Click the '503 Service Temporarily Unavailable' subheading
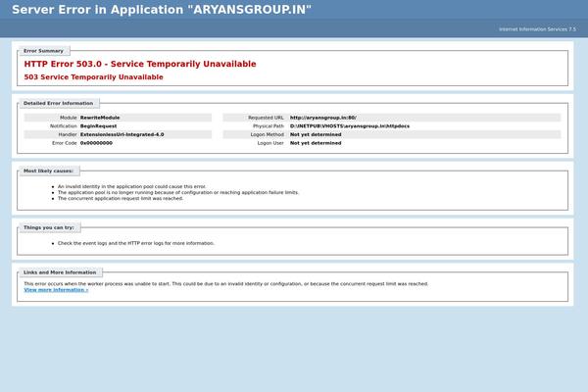This screenshot has width=588, height=392. coord(93,76)
